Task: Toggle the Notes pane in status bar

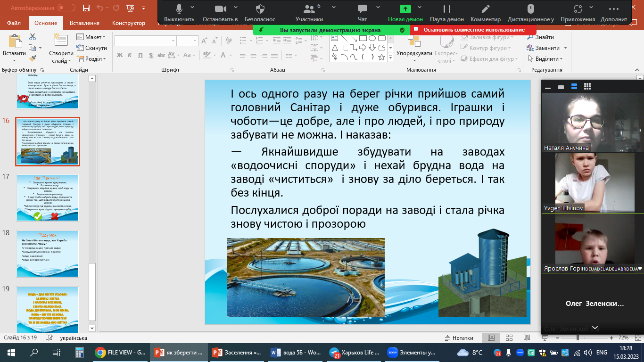Action: [x=459, y=338]
